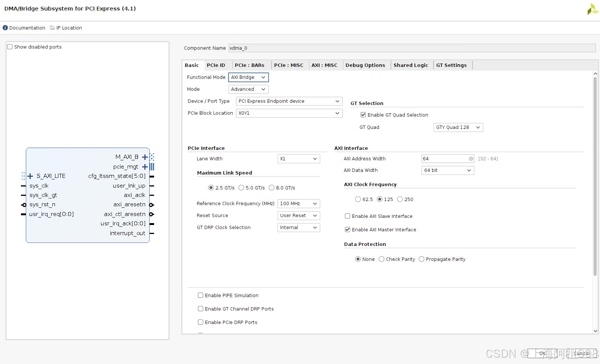Click the axi_aclk port label
600x364 pixels.
point(135,195)
